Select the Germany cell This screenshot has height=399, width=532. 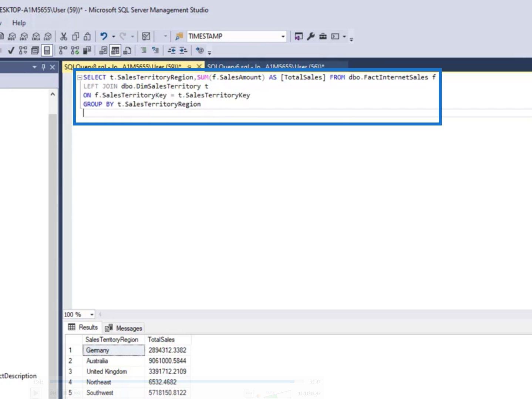click(x=114, y=350)
